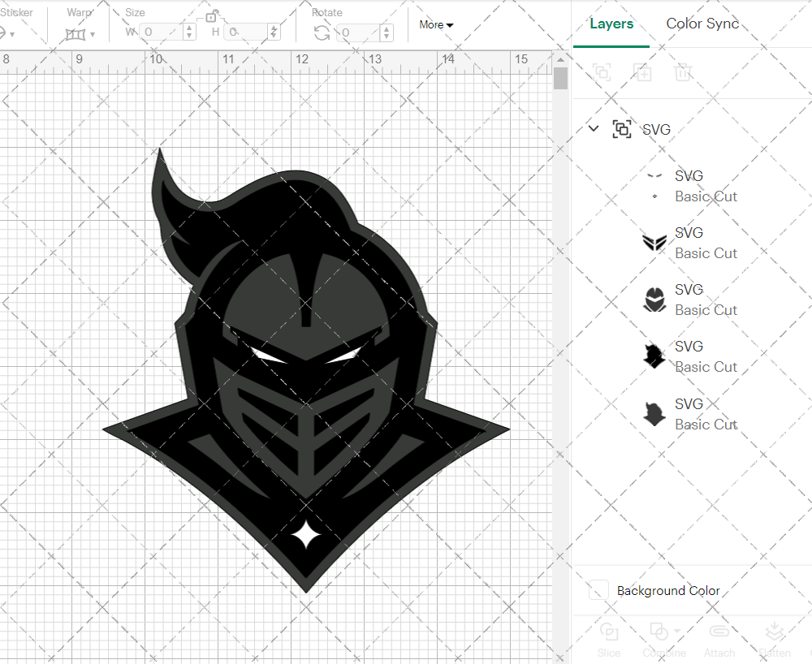812x664 pixels.
Task: Toggle the size aspect ratio lock
Action: [209, 15]
